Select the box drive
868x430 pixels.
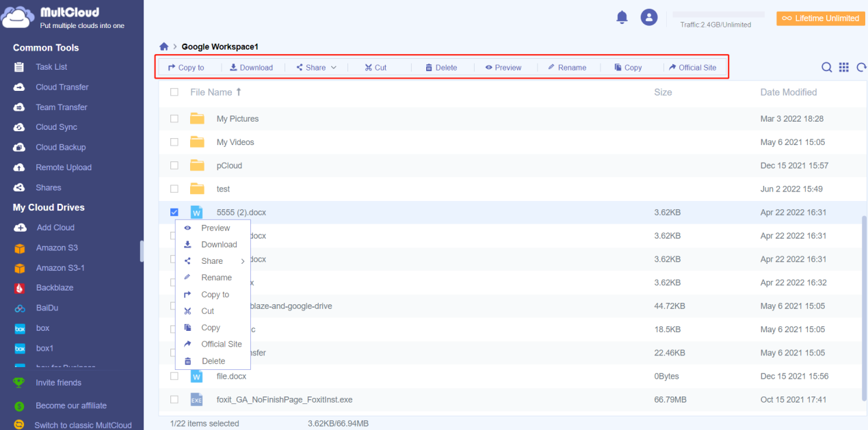[x=42, y=328]
